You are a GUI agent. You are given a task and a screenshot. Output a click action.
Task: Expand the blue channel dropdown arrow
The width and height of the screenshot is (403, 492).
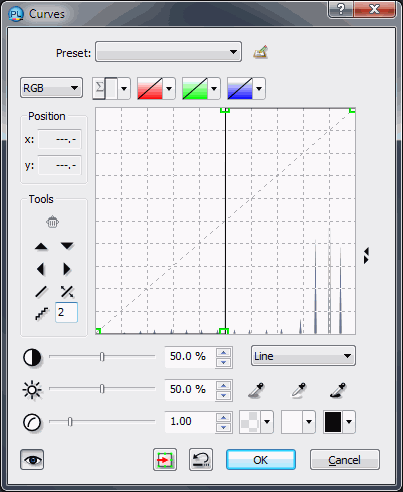[x=259, y=89]
